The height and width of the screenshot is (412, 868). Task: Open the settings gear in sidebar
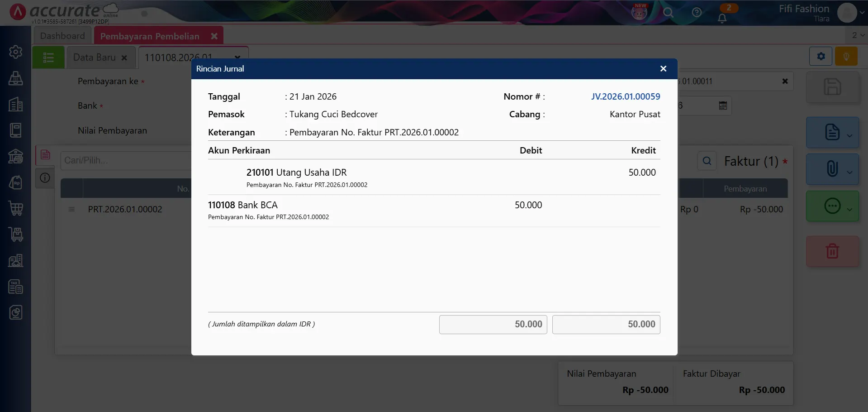pyautogui.click(x=16, y=52)
